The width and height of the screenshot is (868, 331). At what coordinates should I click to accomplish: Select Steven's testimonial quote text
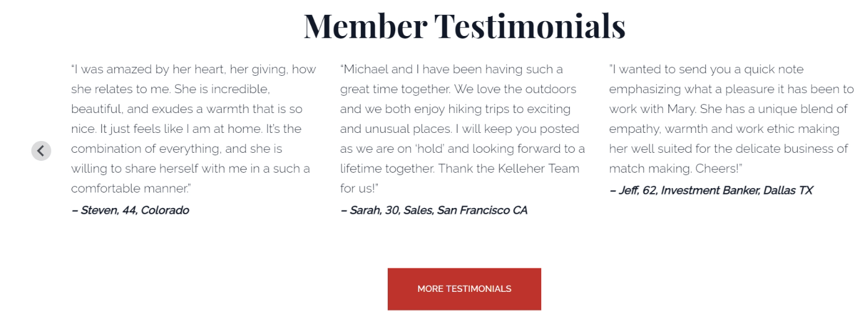coord(193,129)
